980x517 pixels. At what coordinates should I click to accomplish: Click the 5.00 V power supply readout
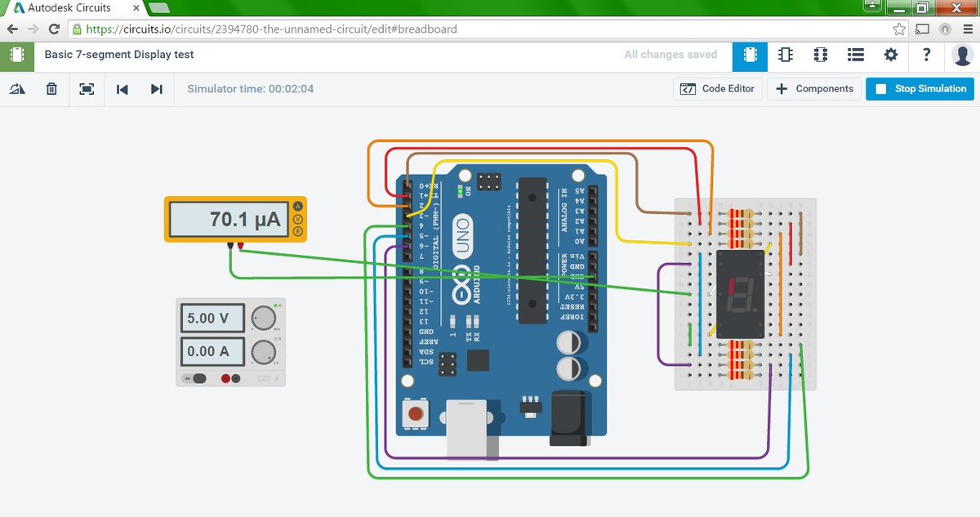(212, 318)
